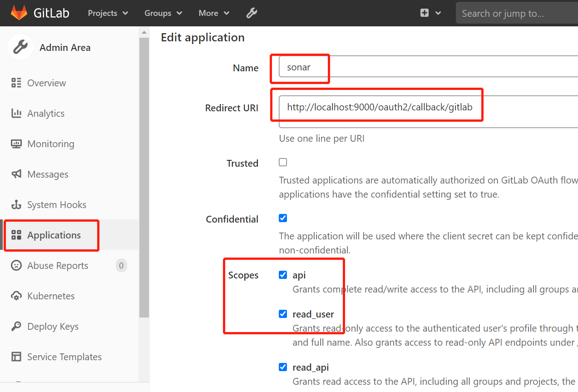578x392 pixels.
Task: Select Messages in the Admin sidebar
Action: click(x=49, y=174)
